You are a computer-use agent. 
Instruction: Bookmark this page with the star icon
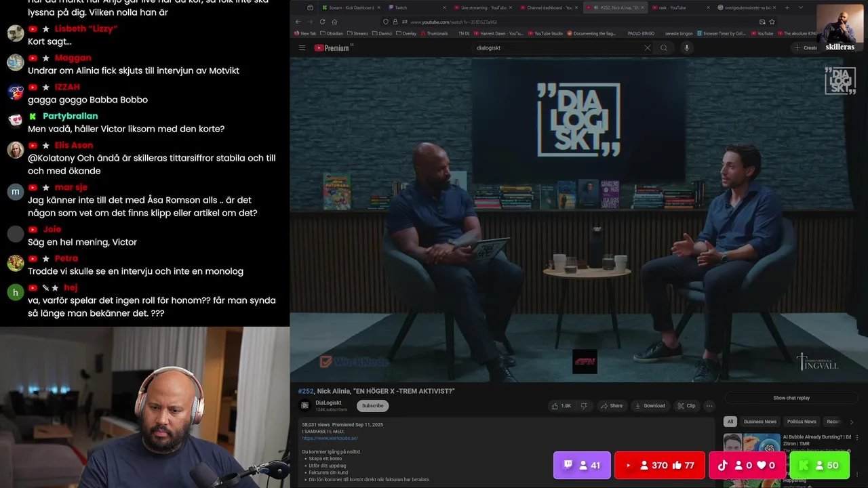click(772, 22)
